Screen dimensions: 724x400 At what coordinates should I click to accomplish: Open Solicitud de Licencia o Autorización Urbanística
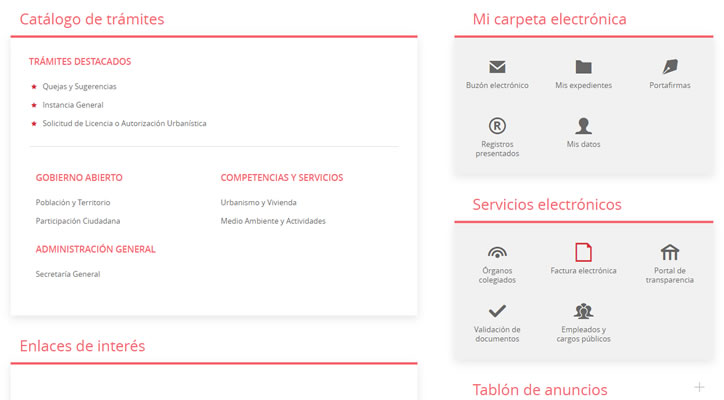click(x=124, y=123)
